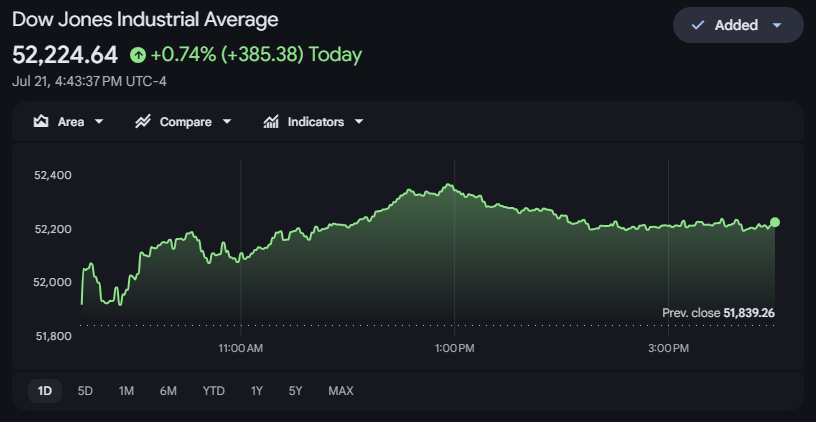
Task: Show the 5Y time range
Action: click(x=295, y=391)
